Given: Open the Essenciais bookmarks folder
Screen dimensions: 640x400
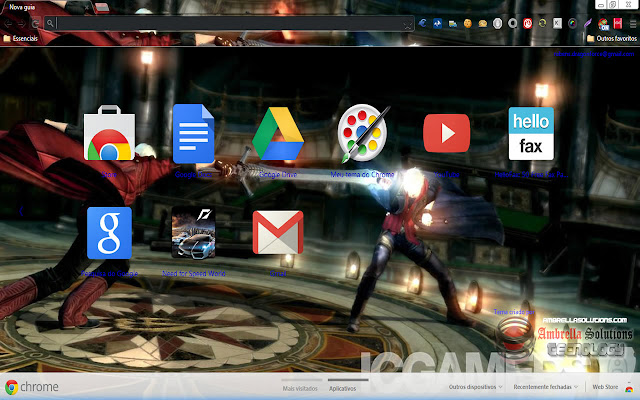Looking at the screenshot, I should coord(20,38).
